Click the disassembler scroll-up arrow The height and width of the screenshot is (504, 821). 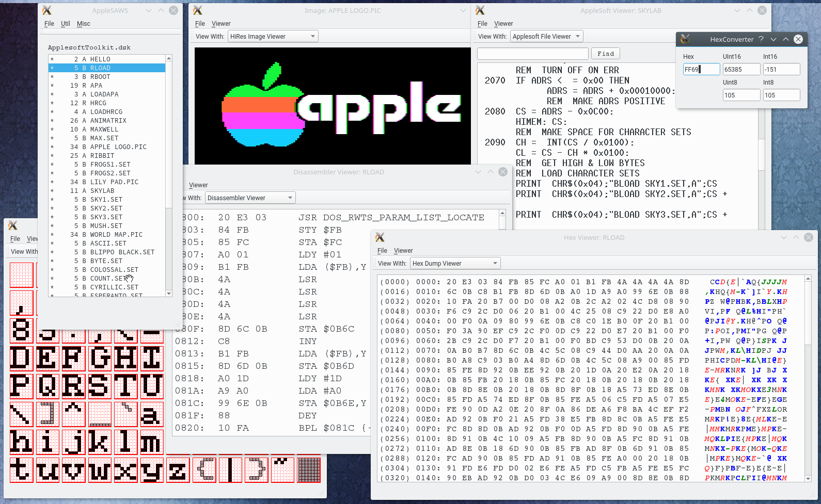(x=502, y=213)
